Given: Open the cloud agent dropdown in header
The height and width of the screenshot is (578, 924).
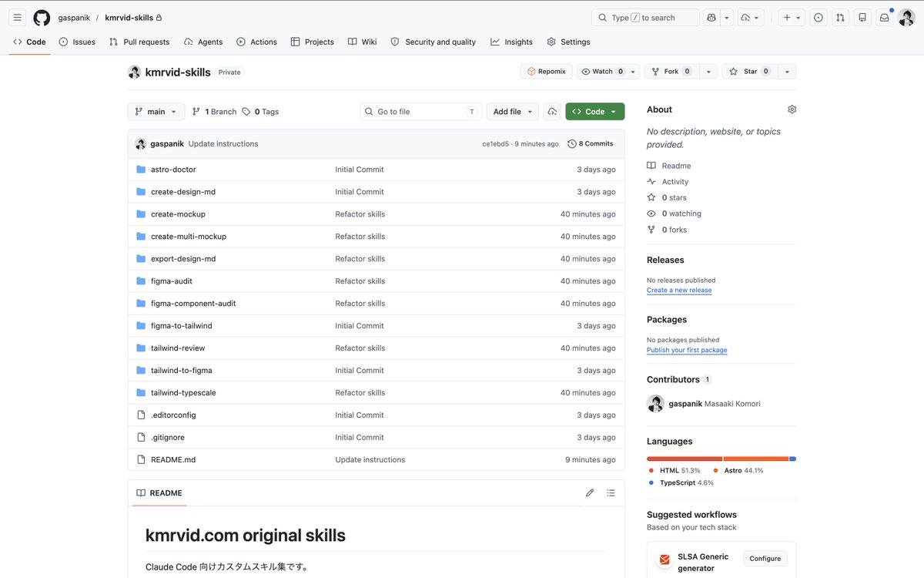Looking at the screenshot, I should pos(750,17).
